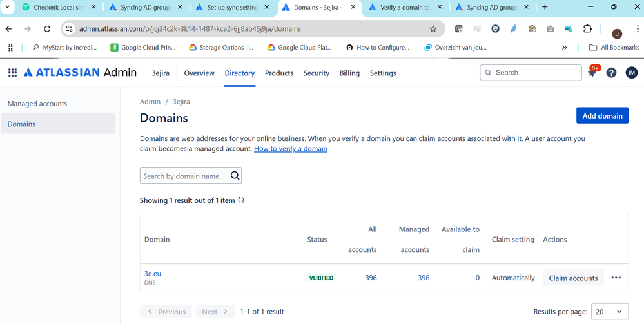
Task: Open the Atlassian app switcher grid icon
Action: [x=13, y=73]
